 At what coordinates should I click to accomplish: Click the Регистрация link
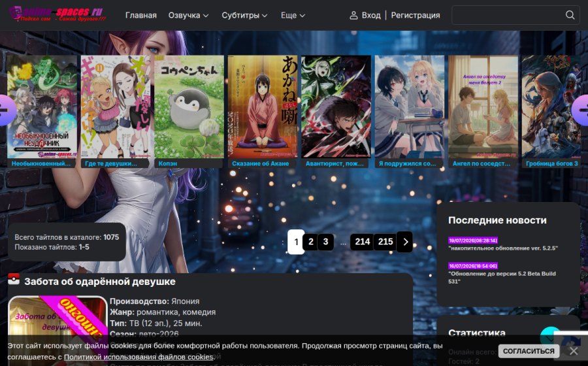click(416, 16)
